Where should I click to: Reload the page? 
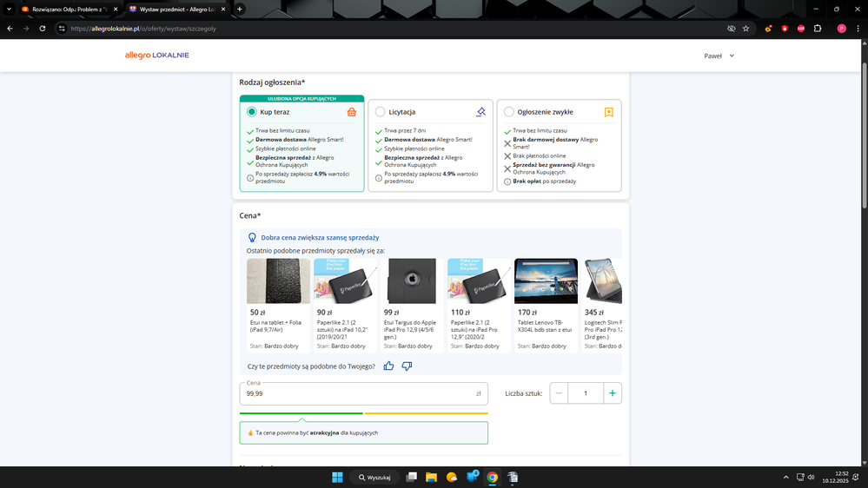coord(43,29)
